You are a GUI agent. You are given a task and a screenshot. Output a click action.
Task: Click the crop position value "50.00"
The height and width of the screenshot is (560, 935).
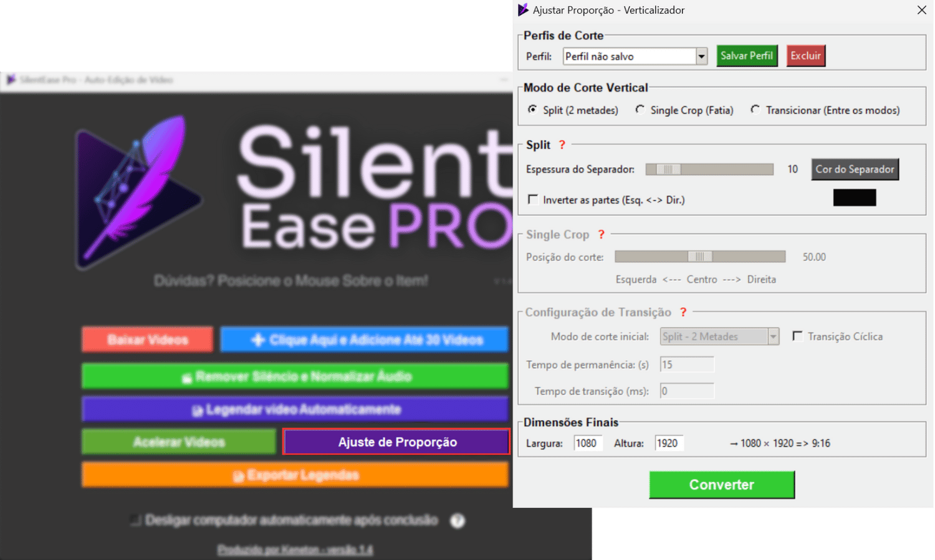[814, 257]
